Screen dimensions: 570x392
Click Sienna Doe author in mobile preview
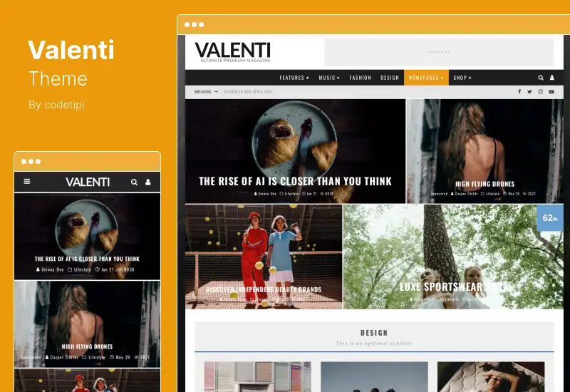click(50, 269)
